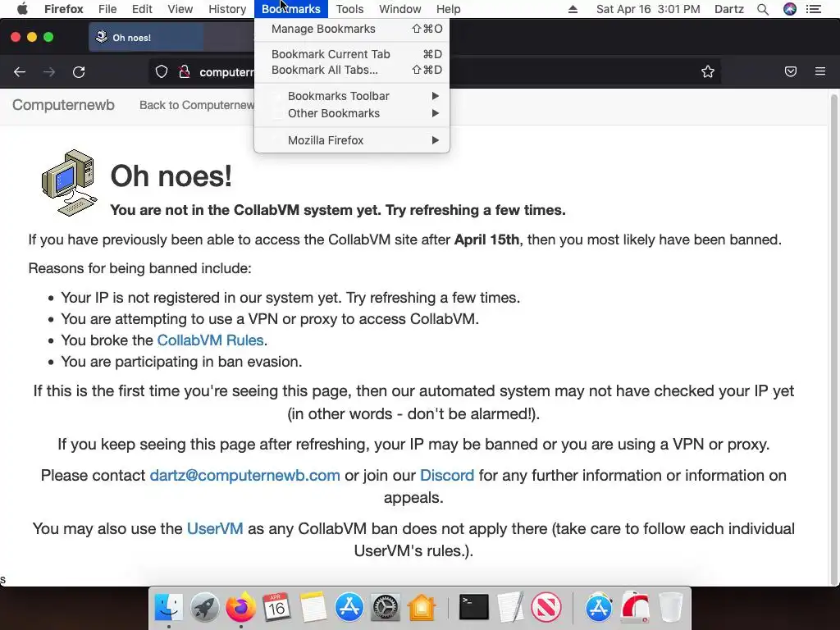Image resolution: width=840 pixels, height=630 pixels.
Task: Open Siri from menu bar
Action: pos(790,9)
